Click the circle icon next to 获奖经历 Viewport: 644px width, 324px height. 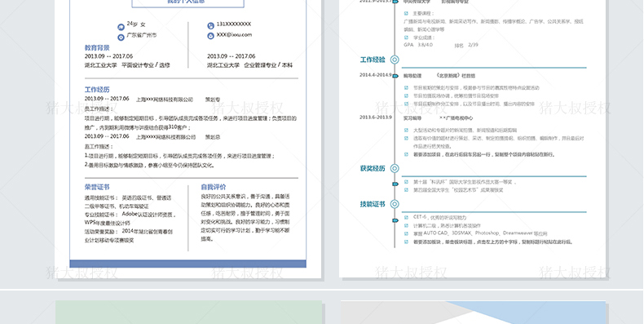395,168
